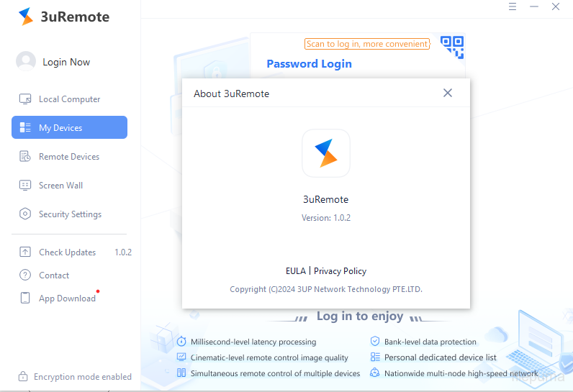Click the Remote Devices icon
Screen dimensions: 573x392
(x=25, y=157)
